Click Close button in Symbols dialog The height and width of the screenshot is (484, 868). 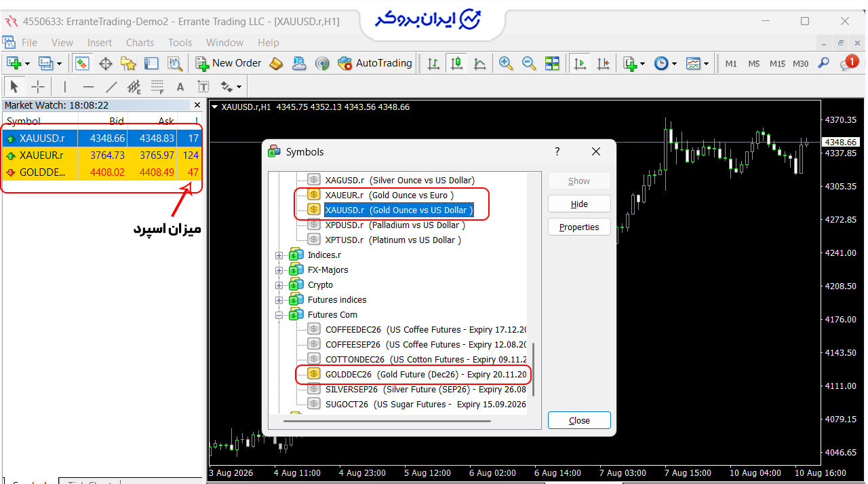tap(579, 420)
